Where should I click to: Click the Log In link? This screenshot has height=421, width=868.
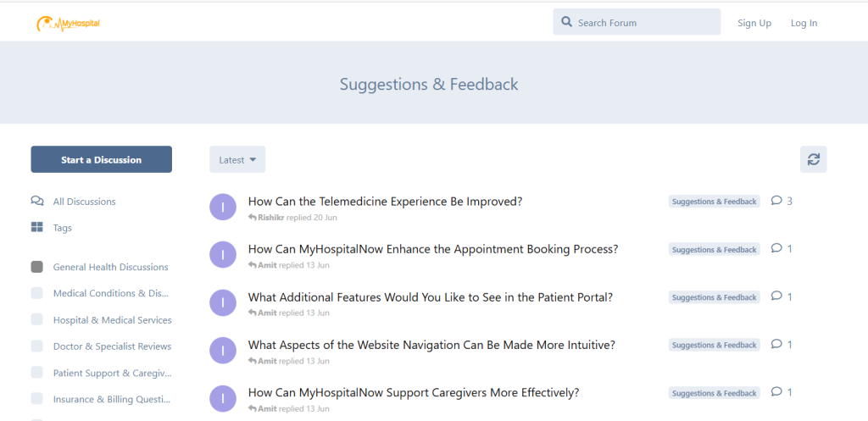pos(804,23)
